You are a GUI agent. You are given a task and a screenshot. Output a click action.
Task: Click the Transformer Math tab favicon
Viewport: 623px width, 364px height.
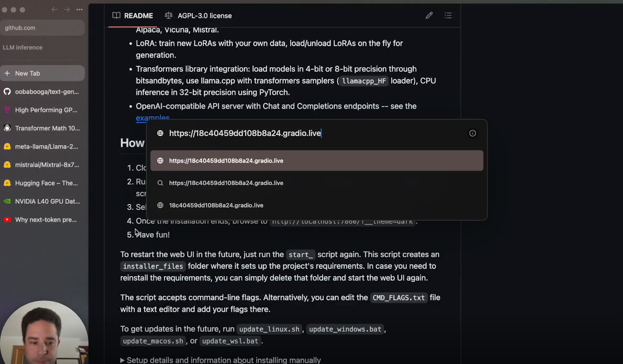[7, 128]
